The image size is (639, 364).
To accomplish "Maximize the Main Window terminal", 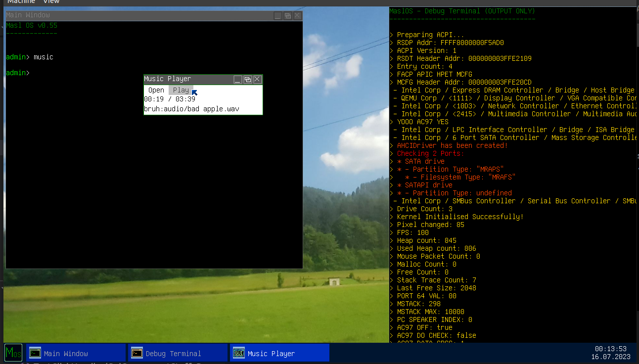I will click(x=287, y=16).
